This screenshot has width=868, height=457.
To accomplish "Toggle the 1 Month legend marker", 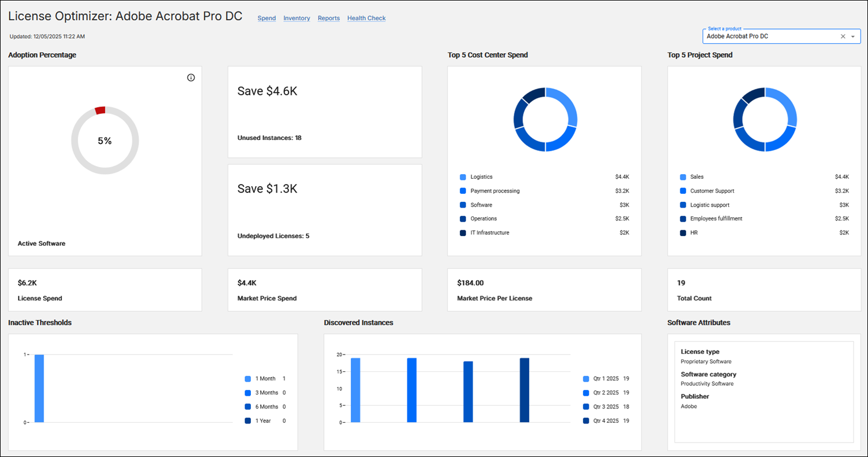I will click(x=248, y=379).
